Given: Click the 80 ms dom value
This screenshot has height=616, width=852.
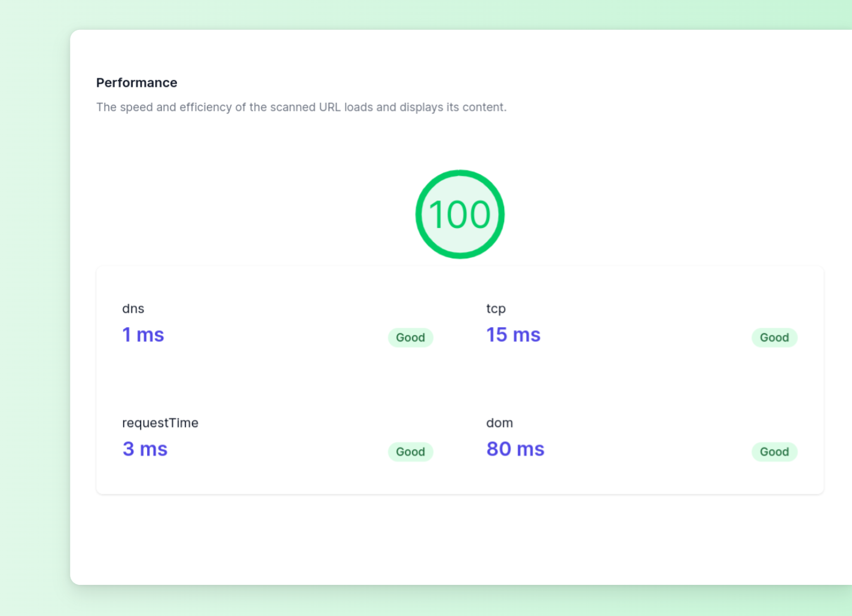Looking at the screenshot, I should (515, 449).
